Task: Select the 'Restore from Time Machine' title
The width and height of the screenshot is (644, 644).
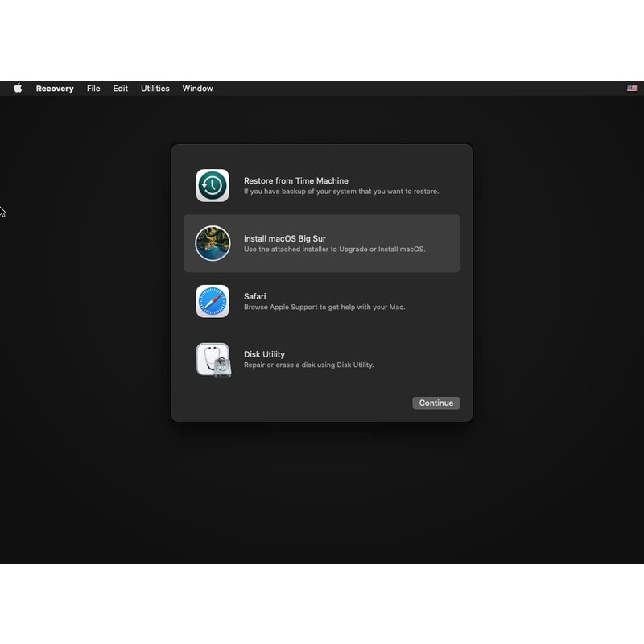Action: [295, 181]
